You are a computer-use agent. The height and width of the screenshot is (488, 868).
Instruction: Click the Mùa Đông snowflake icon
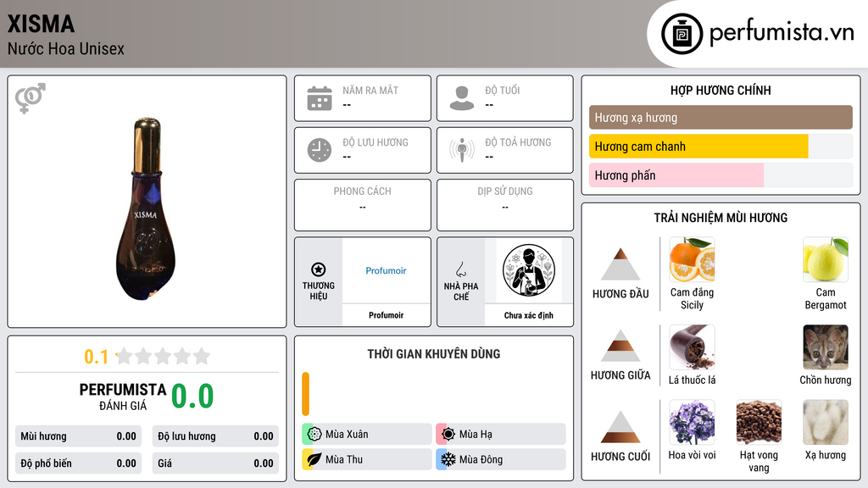coord(448,459)
